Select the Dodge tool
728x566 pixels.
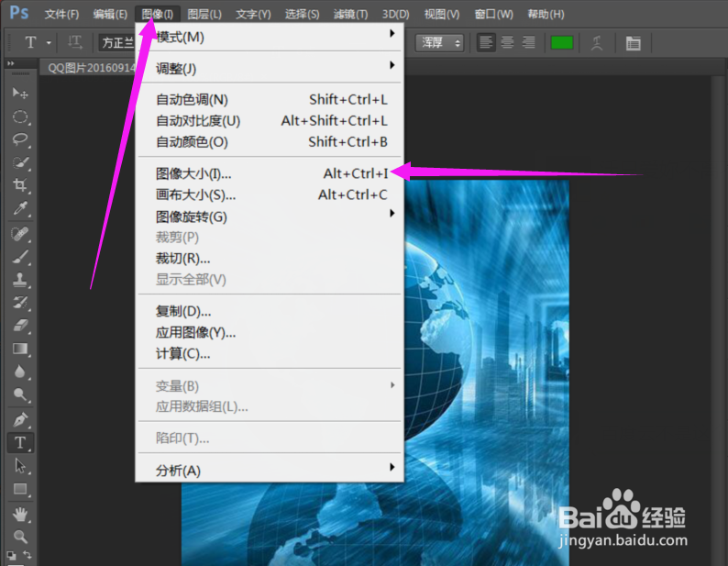pos(20,394)
